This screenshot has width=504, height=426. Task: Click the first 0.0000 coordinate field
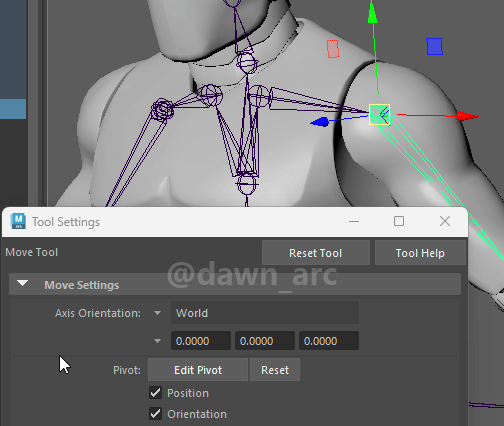[201, 341]
